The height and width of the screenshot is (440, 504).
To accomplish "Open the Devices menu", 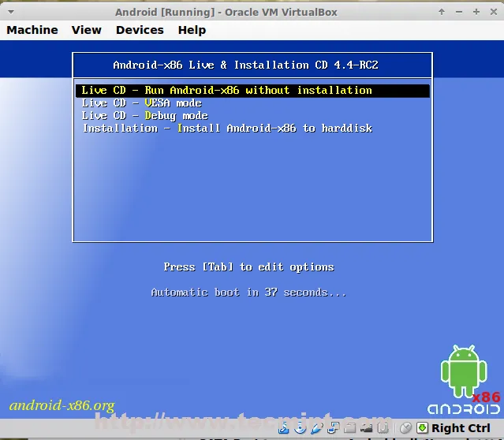I will pyautogui.click(x=140, y=30).
